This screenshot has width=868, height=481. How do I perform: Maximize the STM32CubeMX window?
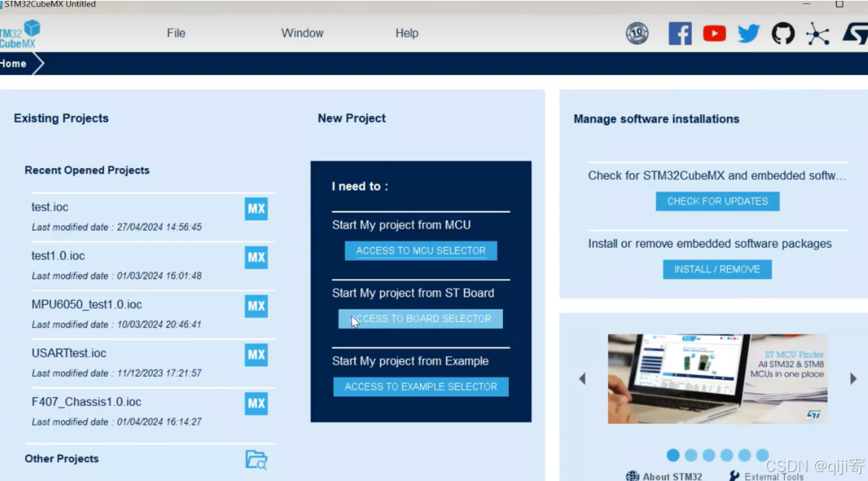[839, 4]
